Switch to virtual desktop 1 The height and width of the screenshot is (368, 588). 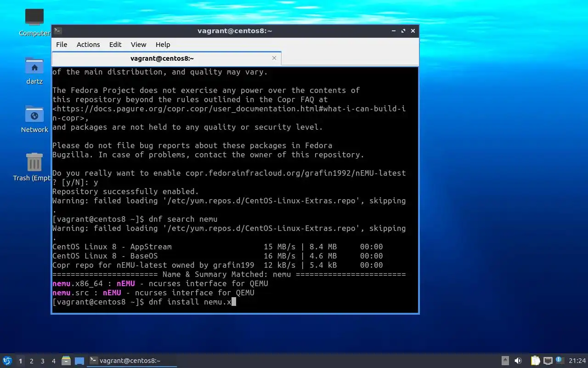click(20, 361)
